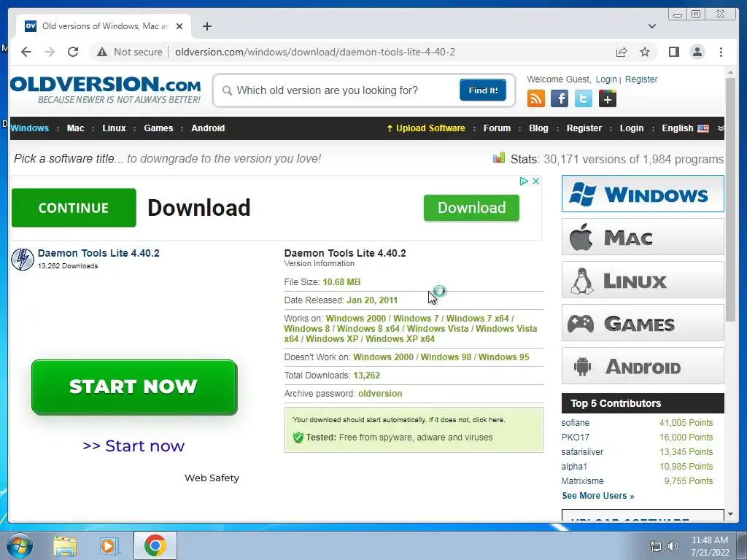Click the Android category sidebar button
Screen dimensions: 747x560
[643, 366]
